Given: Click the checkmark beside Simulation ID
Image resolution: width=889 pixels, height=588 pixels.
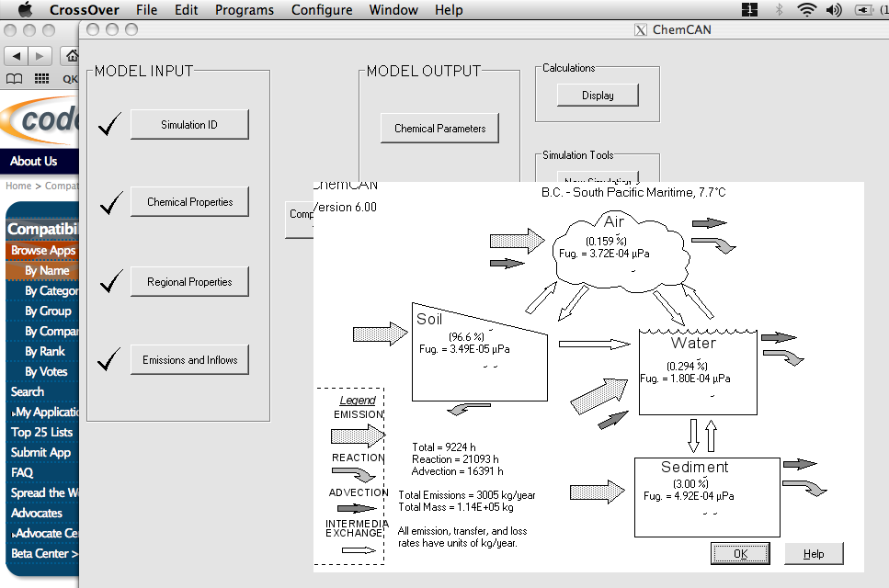Looking at the screenshot, I should tap(110, 125).
